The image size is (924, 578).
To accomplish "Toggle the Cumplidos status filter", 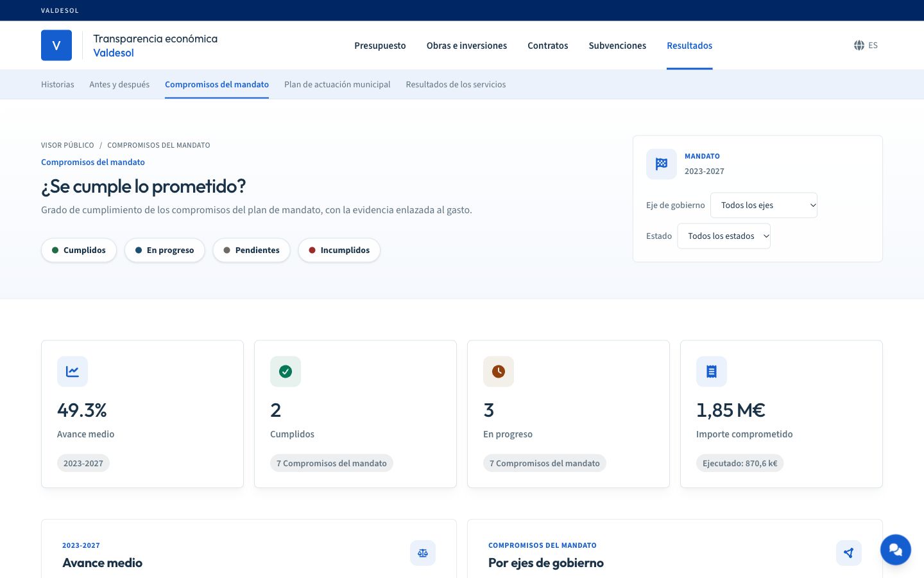I will click(79, 250).
